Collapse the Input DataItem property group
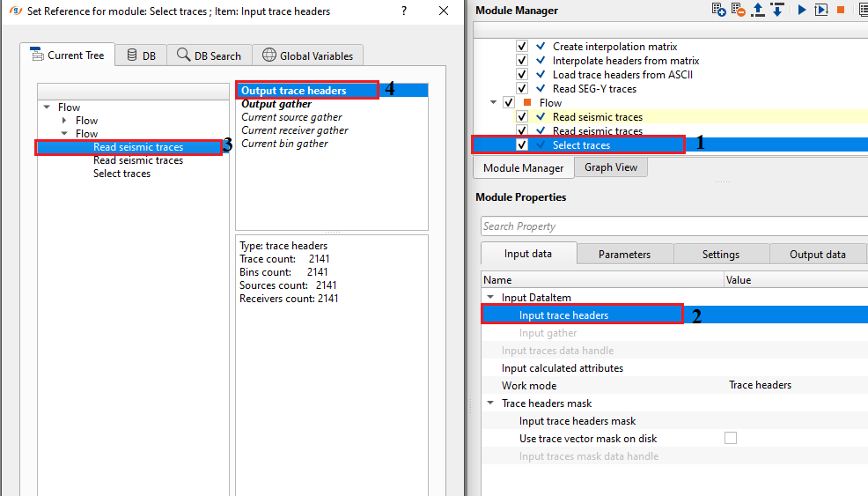 491,298
